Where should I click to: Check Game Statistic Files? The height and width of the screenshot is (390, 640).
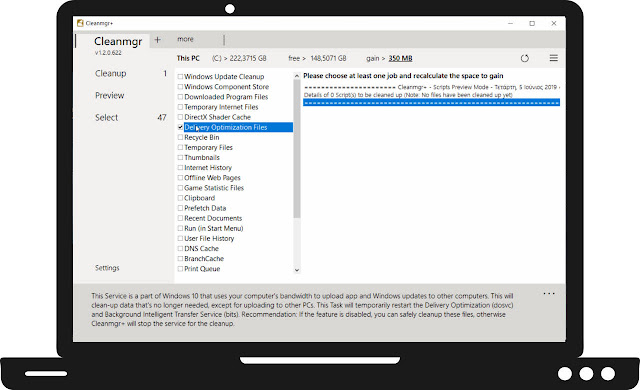[x=180, y=188]
